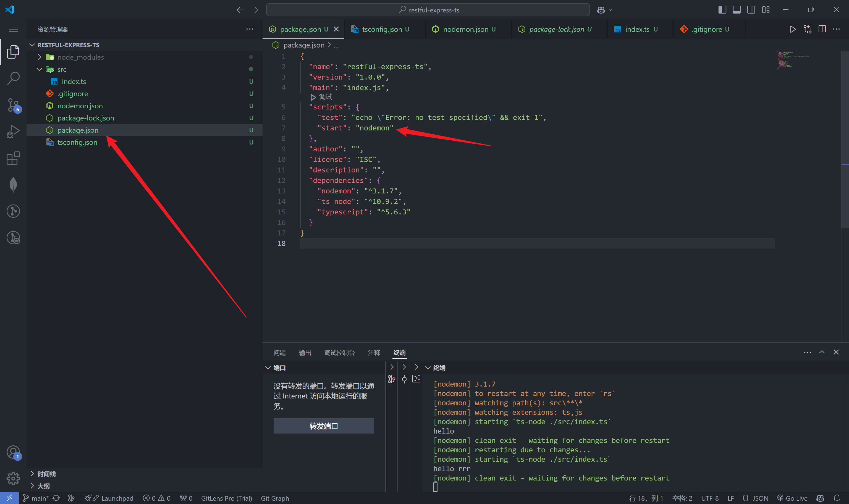Open the Manage settings gear
This screenshot has width=849, height=504.
coord(13,478)
